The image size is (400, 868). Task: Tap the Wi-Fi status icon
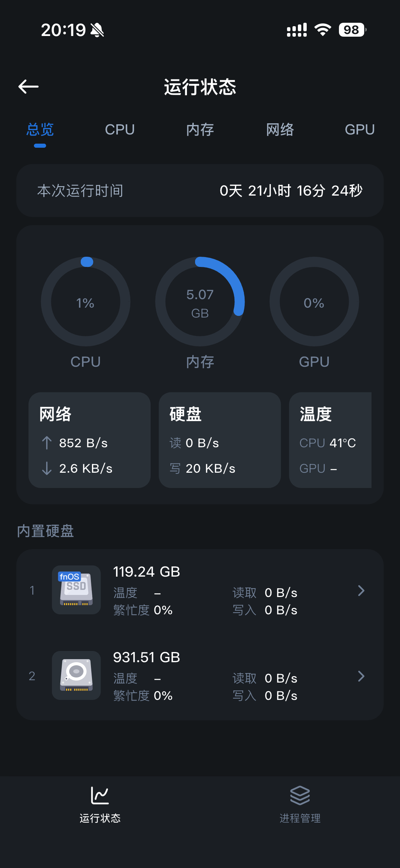point(323,30)
